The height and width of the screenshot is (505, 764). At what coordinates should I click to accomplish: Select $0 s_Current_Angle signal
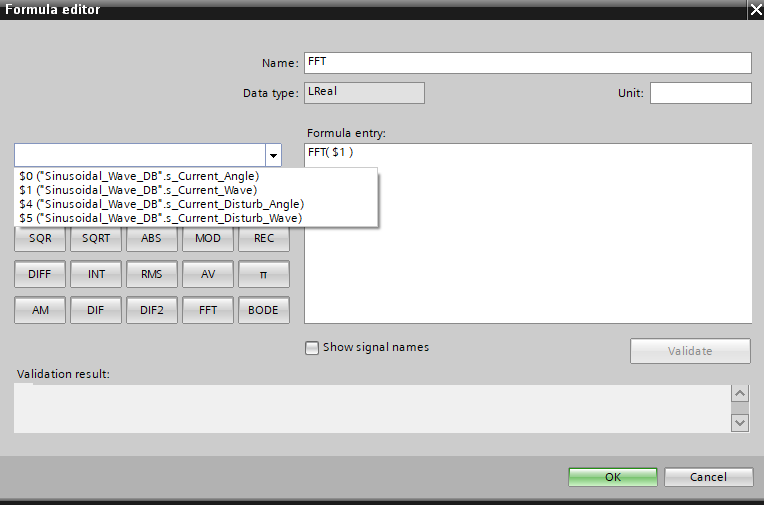click(139, 176)
